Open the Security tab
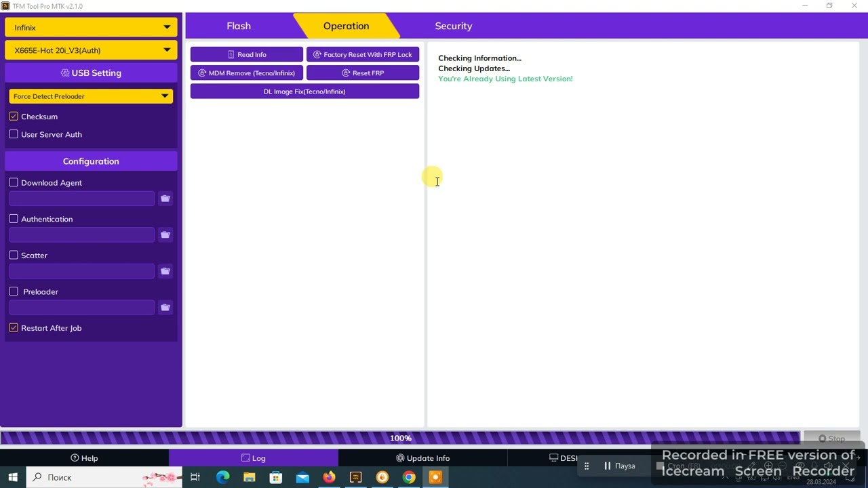This screenshot has height=488, width=868. [x=454, y=26]
